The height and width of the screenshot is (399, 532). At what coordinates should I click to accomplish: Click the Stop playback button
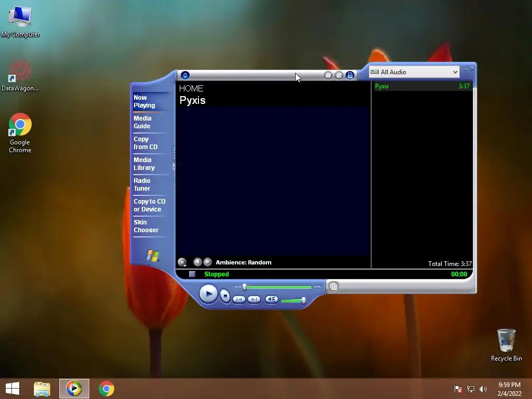coord(224,296)
